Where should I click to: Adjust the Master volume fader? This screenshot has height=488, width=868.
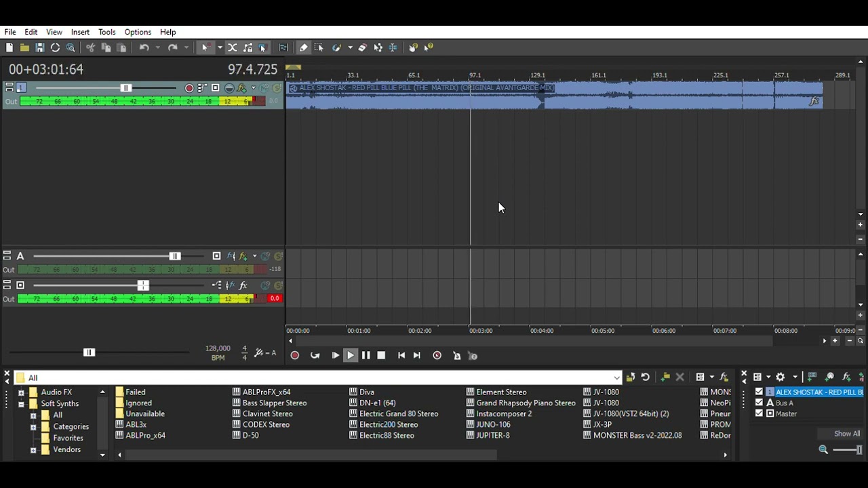coord(143,285)
